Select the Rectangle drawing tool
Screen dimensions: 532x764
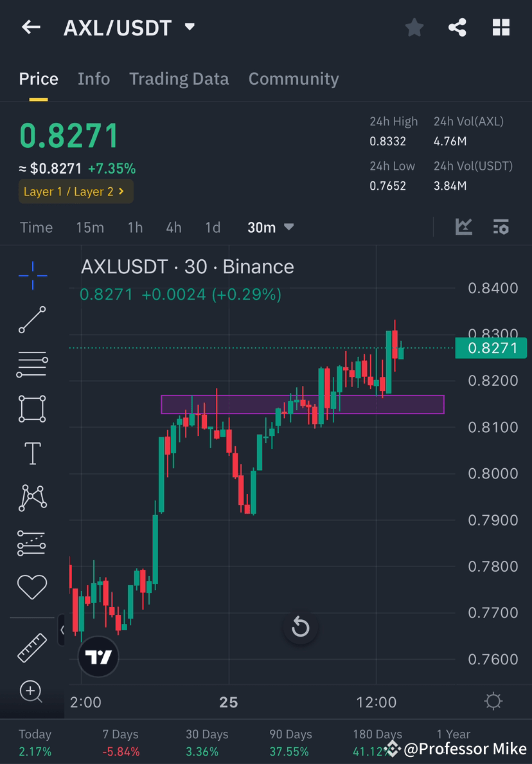[32, 408]
